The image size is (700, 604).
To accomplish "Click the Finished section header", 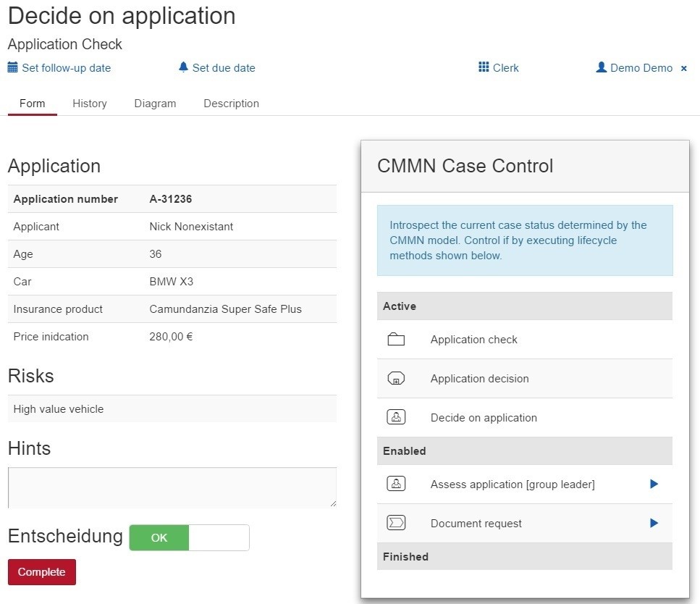I will click(525, 556).
